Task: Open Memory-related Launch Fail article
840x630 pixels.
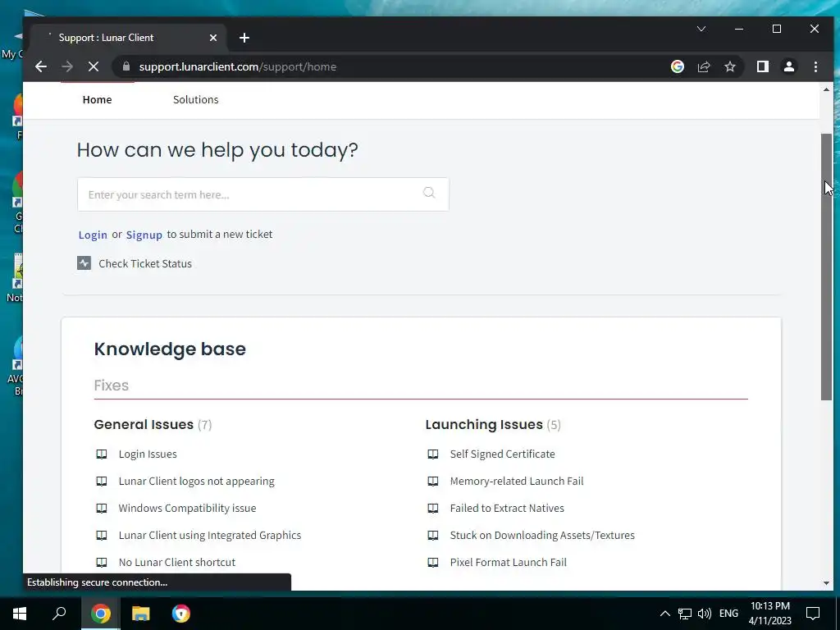Action: pos(517,481)
